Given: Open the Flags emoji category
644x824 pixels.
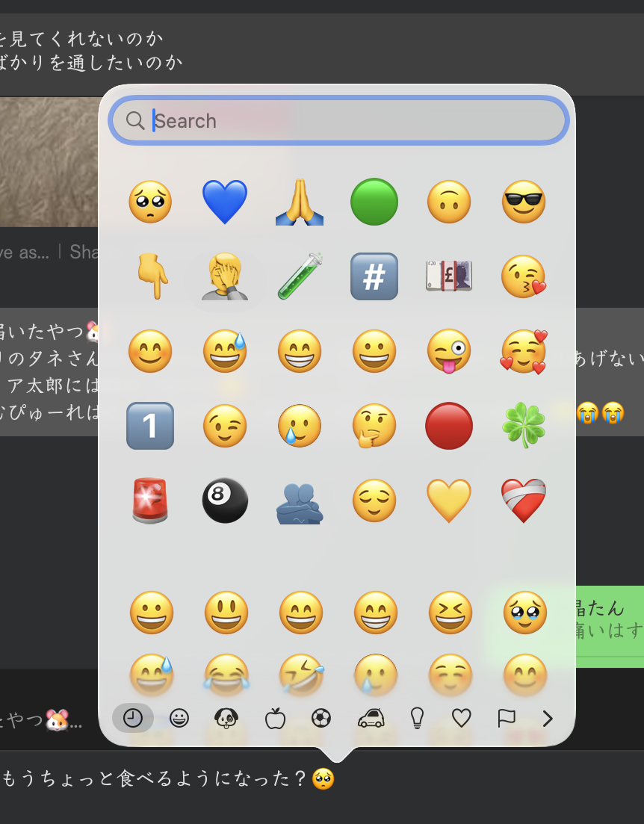Looking at the screenshot, I should [507, 719].
